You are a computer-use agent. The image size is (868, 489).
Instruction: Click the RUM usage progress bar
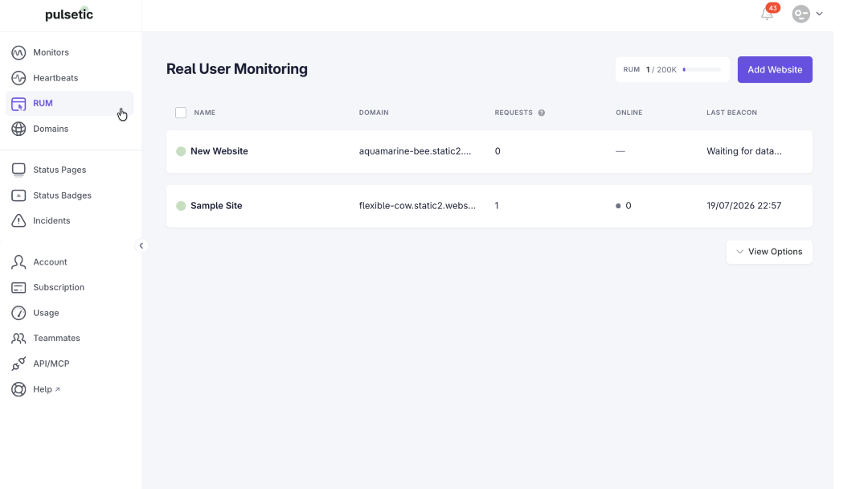point(702,70)
